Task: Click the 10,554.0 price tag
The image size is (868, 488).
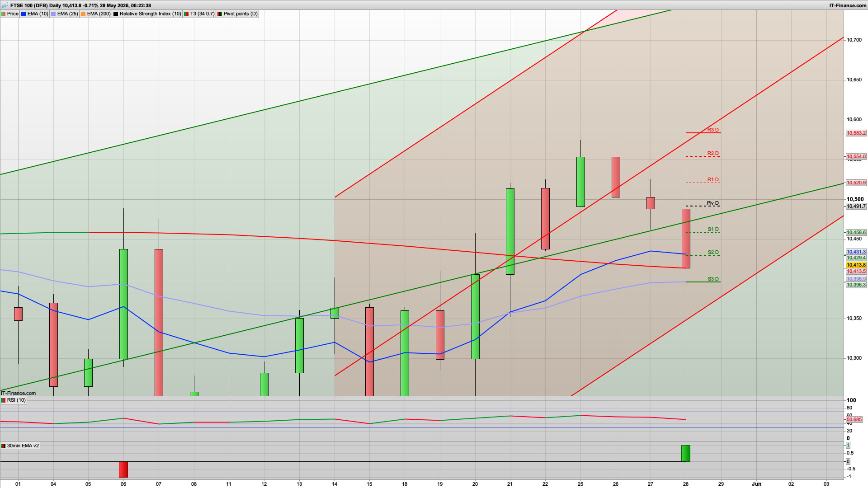Action: coord(856,157)
